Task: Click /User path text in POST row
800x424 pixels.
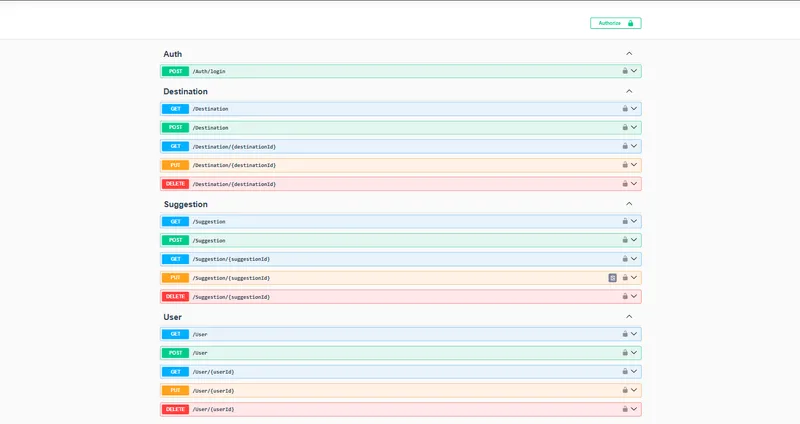Action: [x=200, y=353]
